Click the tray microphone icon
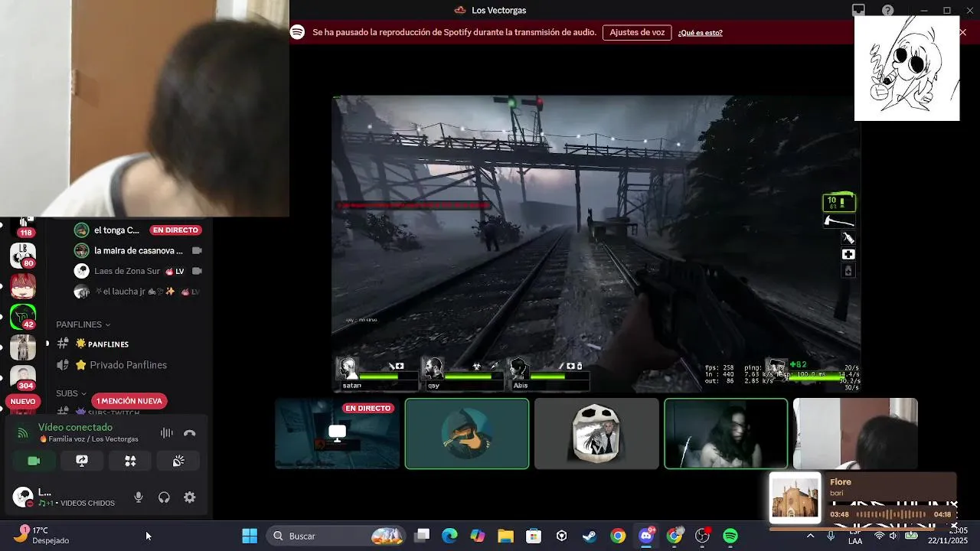 (831, 536)
